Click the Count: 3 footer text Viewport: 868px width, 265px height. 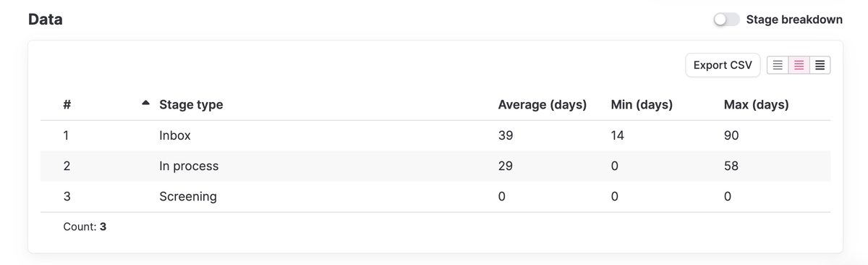pos(85,227)
